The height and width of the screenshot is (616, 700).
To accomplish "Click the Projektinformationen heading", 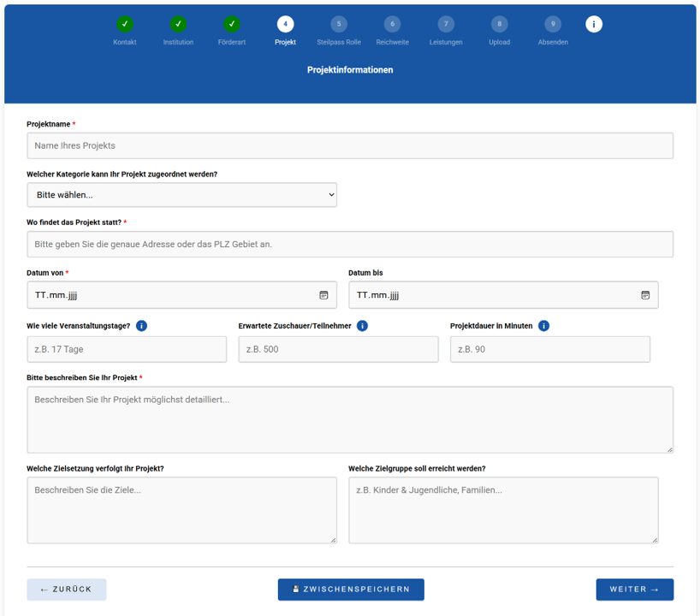I will click(350, 70).
